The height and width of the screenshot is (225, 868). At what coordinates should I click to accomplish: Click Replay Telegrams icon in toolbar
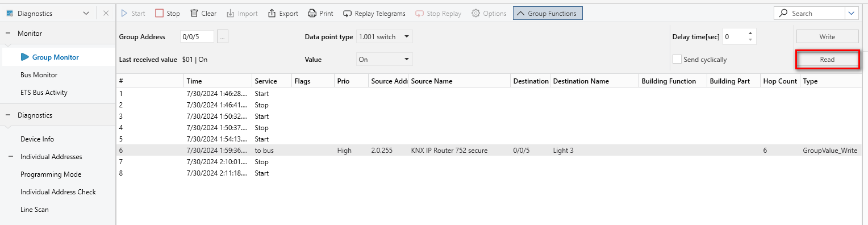tap(348, 13)
